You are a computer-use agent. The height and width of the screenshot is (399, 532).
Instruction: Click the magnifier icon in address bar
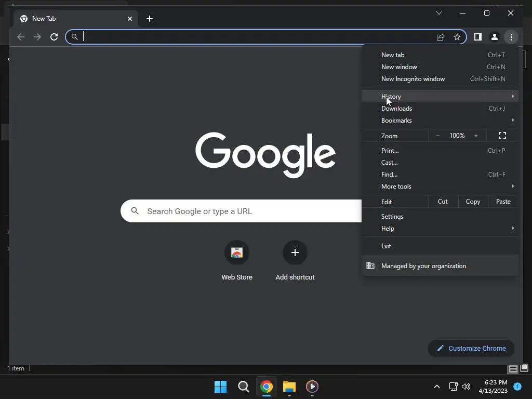pos(75,37)
